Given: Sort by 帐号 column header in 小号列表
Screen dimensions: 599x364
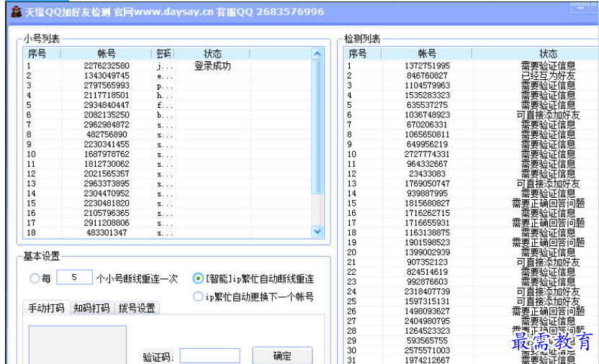Looking at the screenshot, I should pos(107,54).
